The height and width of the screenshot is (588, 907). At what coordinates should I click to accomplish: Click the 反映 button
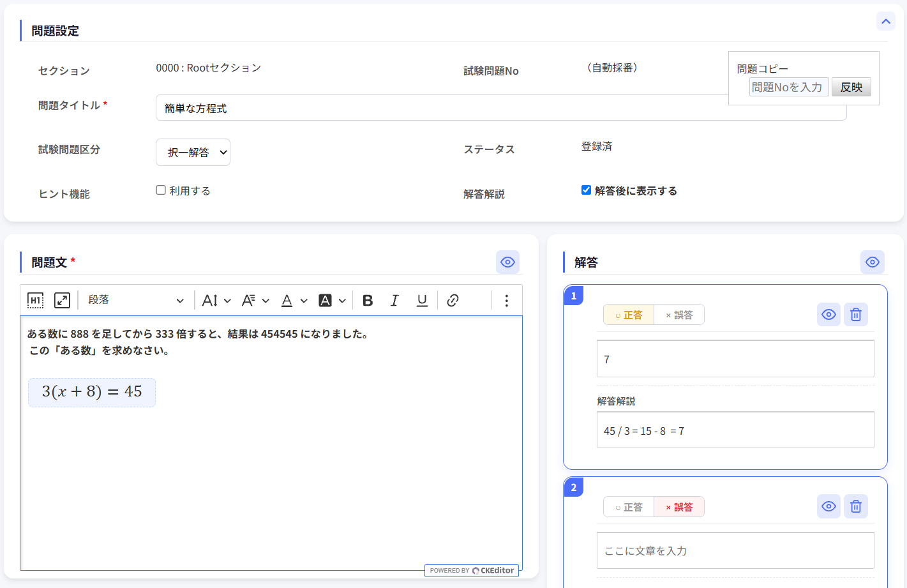click(851, 87)
